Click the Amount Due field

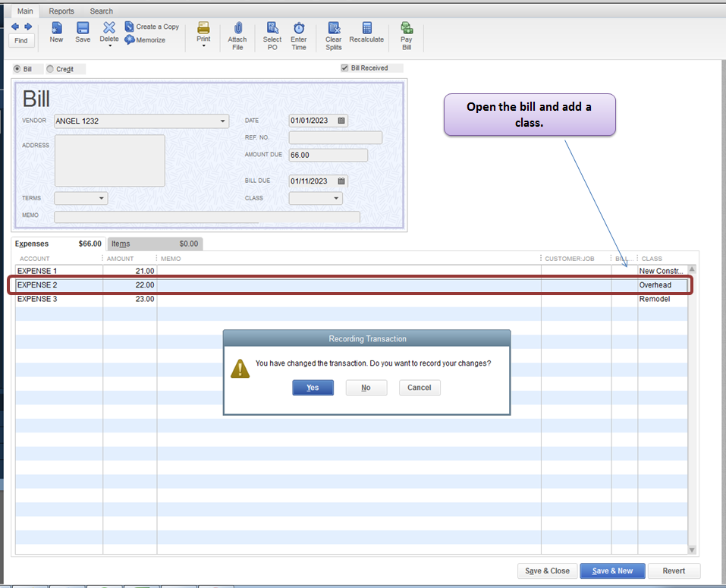tap(328, 155)
